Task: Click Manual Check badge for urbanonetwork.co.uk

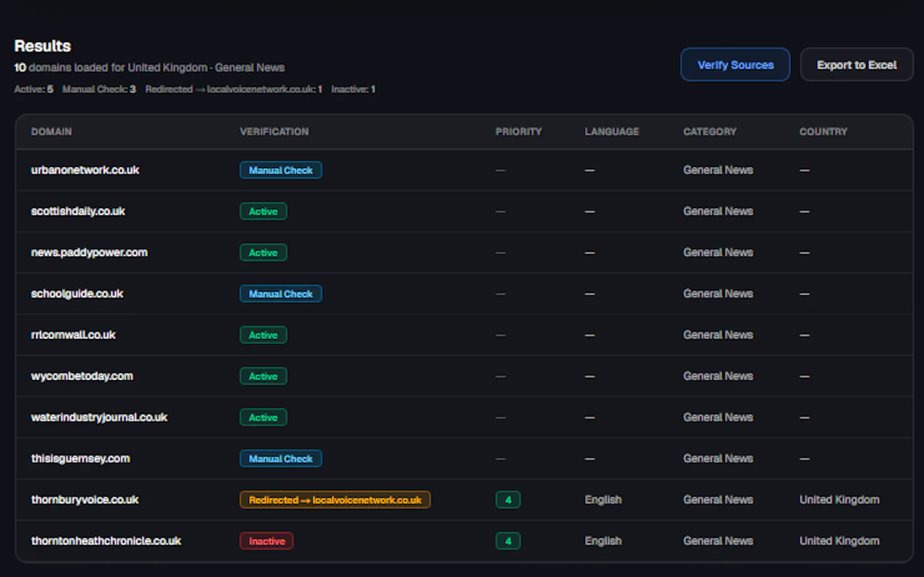Action: tap(281, 170)
